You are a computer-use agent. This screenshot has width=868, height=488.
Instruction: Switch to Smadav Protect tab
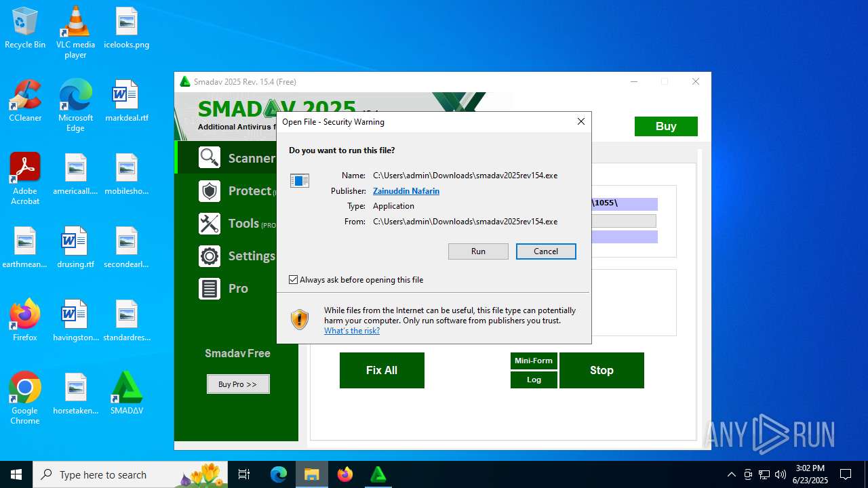pyautogui.click(x=237, y=191)
